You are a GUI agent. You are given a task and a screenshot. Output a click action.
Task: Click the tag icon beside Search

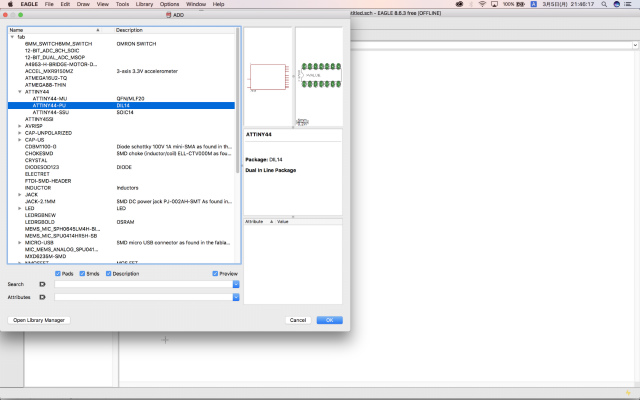tap(42, 284)
